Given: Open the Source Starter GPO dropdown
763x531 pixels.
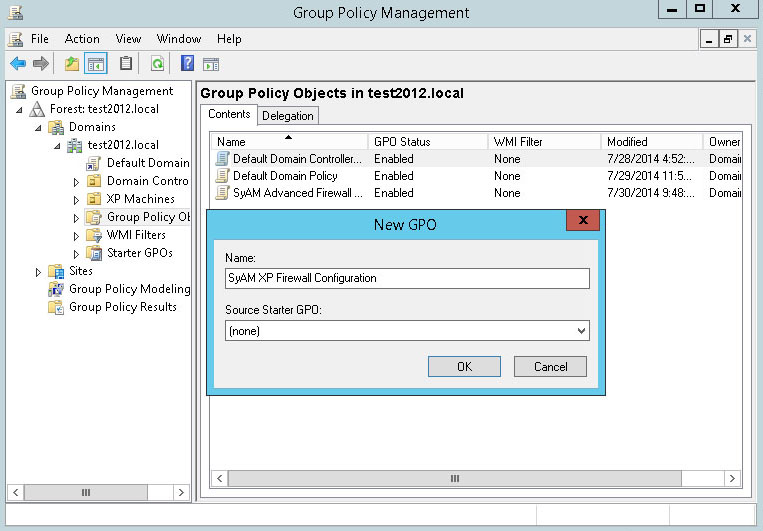Looking at the screenshot, I should click(x=581, y=330).
